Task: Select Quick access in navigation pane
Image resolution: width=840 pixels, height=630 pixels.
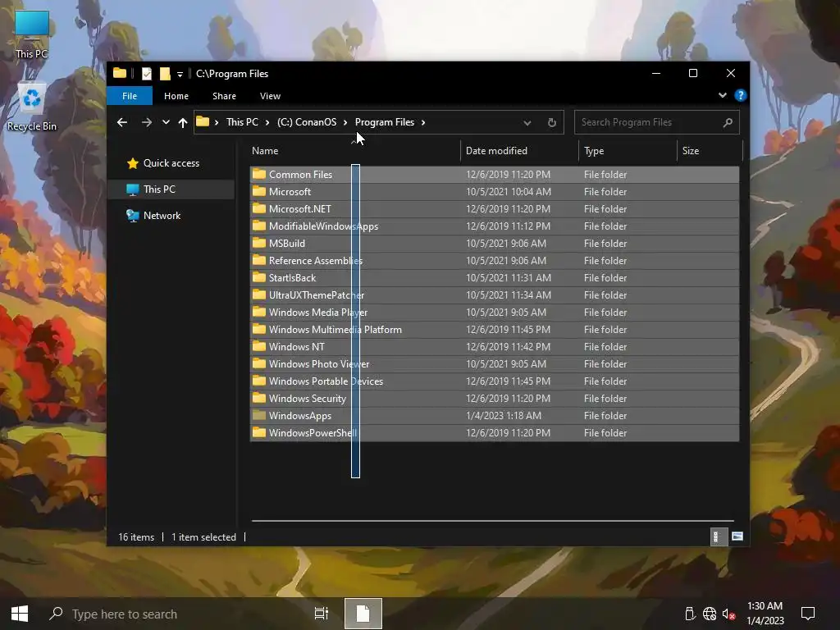Action: [x=171, y=163]
